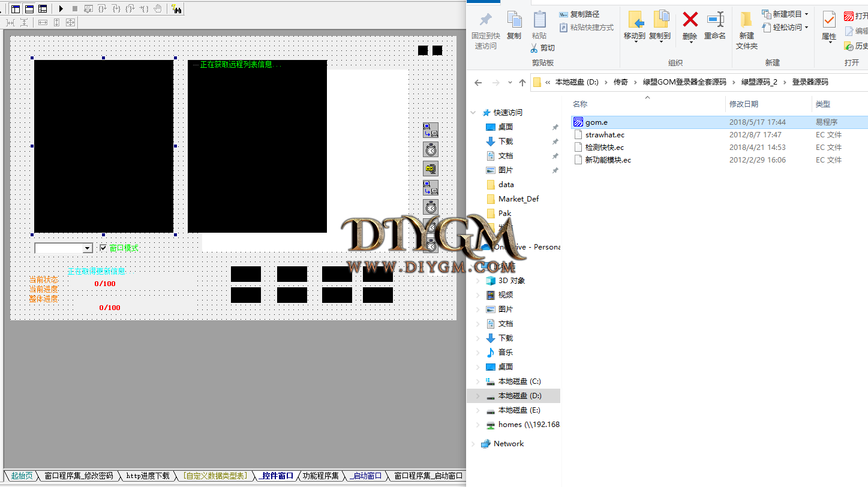This screenshot has height=487, width=868.
Task: Switch to the [自定义数据类型表] tab
Action: 216,476
